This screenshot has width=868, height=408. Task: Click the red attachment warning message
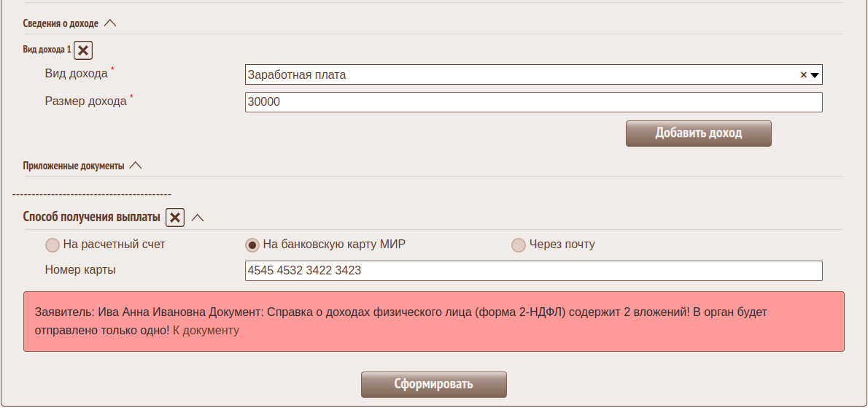pyautogui.click(x=433, y=321)
